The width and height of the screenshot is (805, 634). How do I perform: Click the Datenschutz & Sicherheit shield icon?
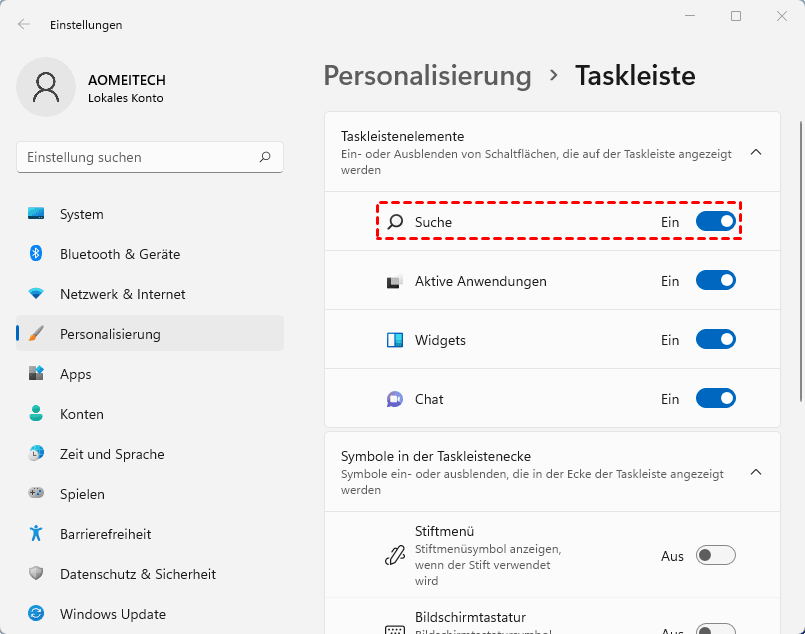pyautogui.click(x=36, y=574)
